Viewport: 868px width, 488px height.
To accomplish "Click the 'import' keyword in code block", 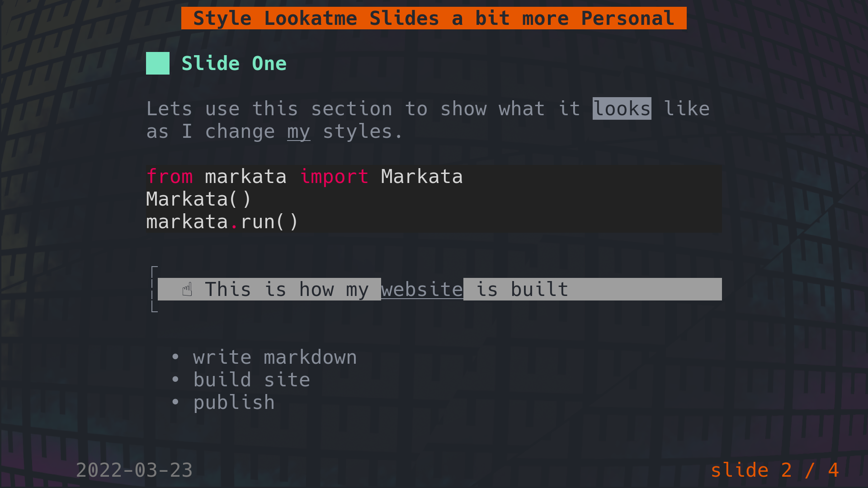I will point(334,176).
